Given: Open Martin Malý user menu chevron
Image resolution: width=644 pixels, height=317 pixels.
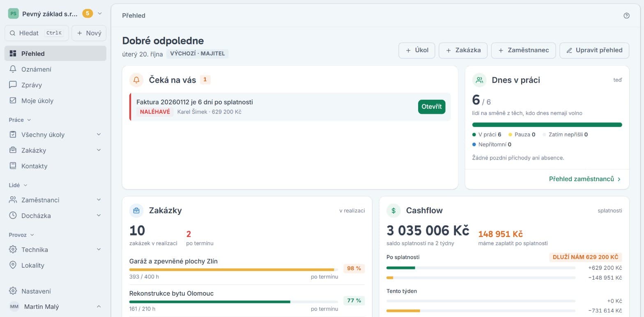Looking at the screenshot, I should [x=99, y=307].
